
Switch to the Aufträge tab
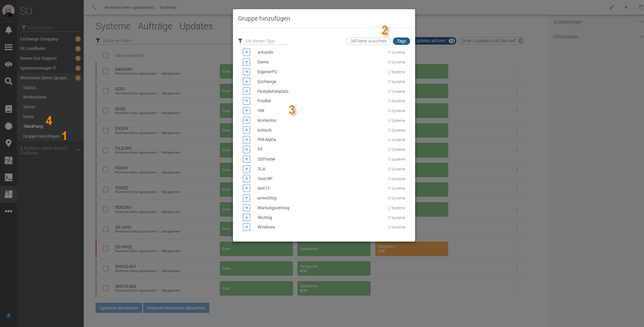tap(155, 26)
